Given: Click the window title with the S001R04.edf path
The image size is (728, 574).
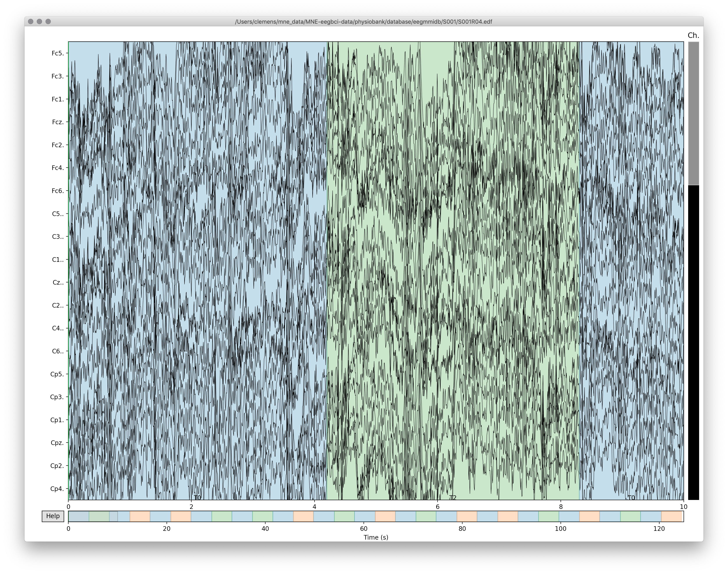Looking at the screenshot, I should (x=364, y=21).
